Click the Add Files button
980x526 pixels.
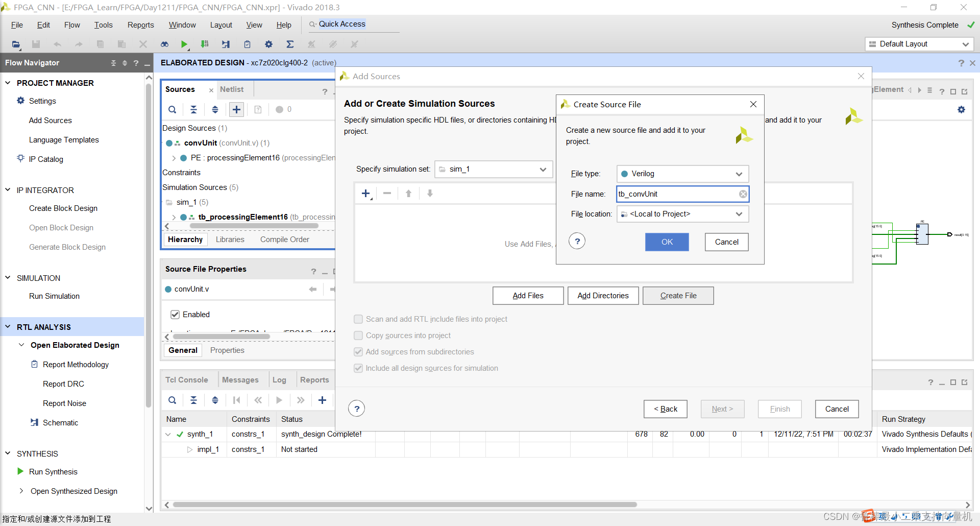pyautogui.click(x=528, y=296)
